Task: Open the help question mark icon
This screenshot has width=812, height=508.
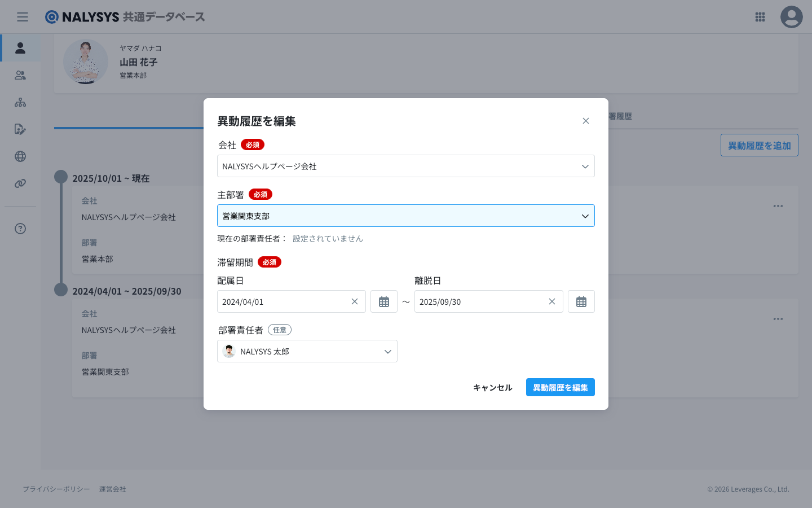Action: click(20, 229)
